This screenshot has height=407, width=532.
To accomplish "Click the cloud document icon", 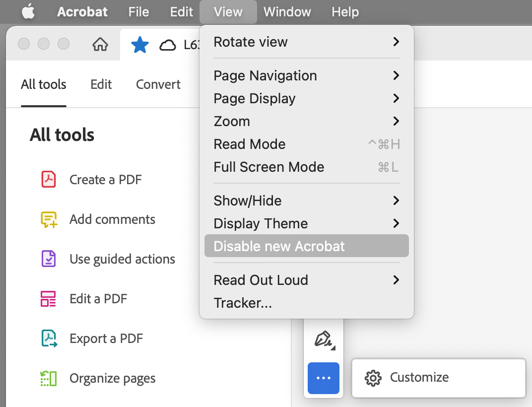I will [x=168, y=44].
